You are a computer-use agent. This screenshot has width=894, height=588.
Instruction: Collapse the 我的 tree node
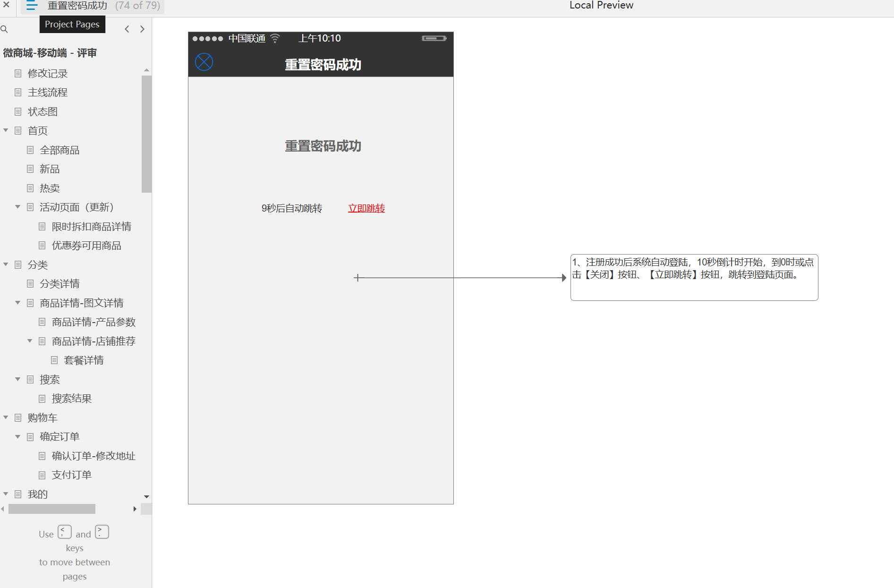[x=6, y=494]
